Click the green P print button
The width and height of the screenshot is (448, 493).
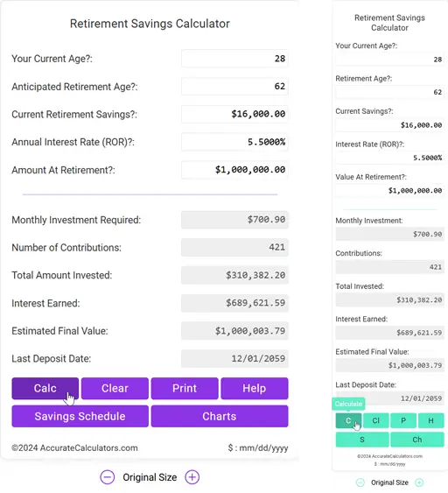coord(403,420)
